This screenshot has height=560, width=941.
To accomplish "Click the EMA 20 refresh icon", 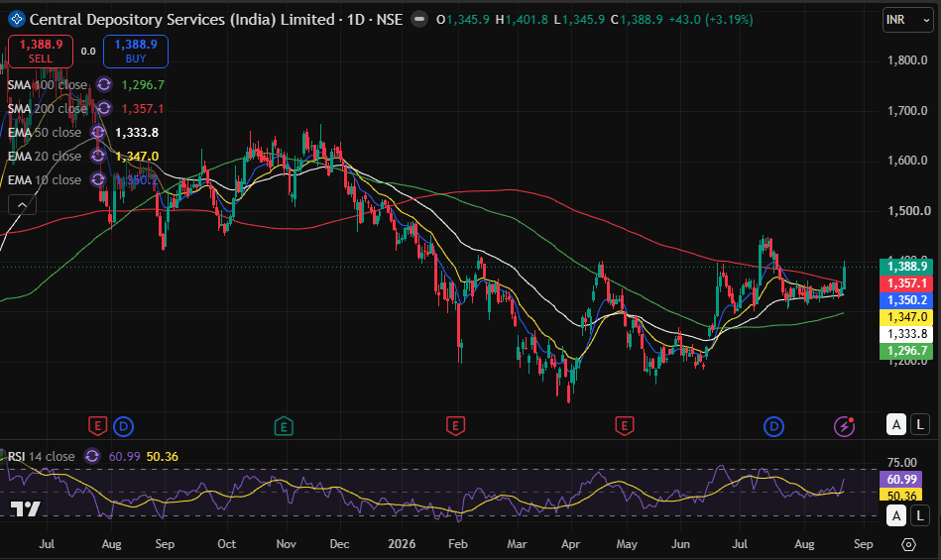I will 98,156.
